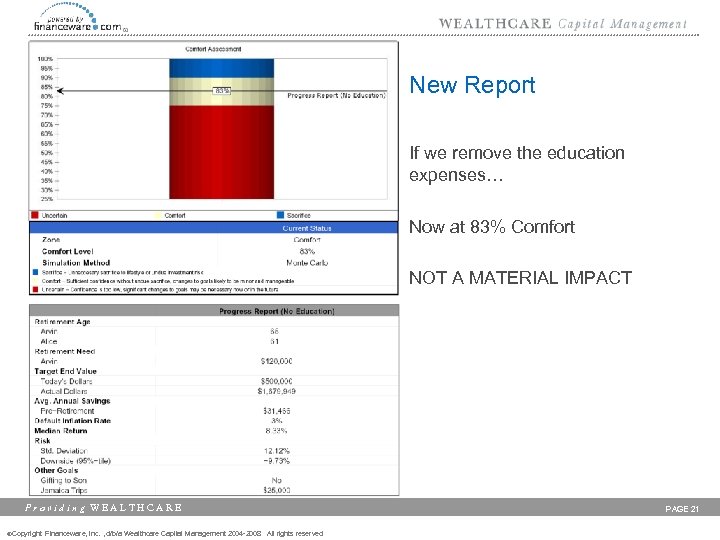Click the gray Progress Report (No Education) table header
This screenshot has width=720, height=540.
pos(214,311)
